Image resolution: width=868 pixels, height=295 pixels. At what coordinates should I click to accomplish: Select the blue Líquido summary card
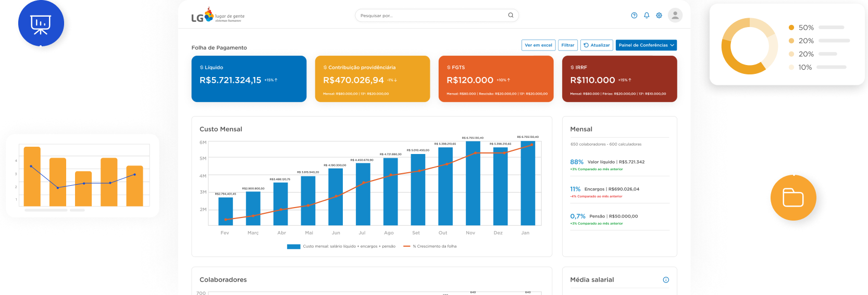[x=249, y=79]
